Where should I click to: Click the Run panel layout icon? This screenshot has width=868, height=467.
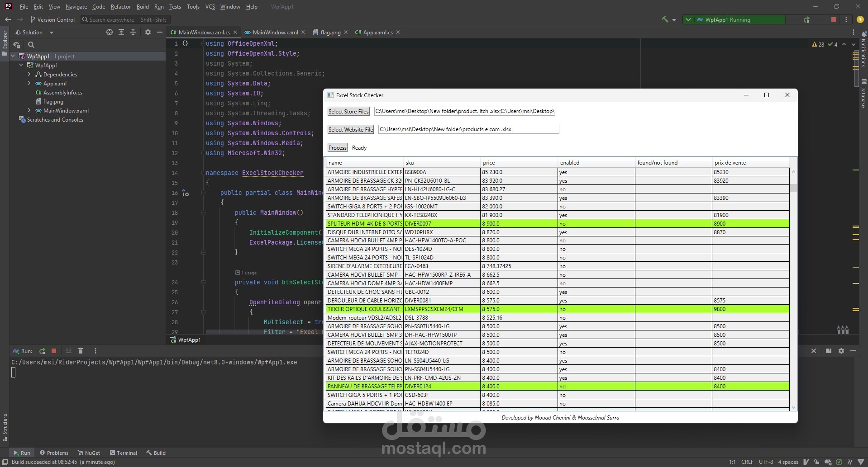point(829,351)
